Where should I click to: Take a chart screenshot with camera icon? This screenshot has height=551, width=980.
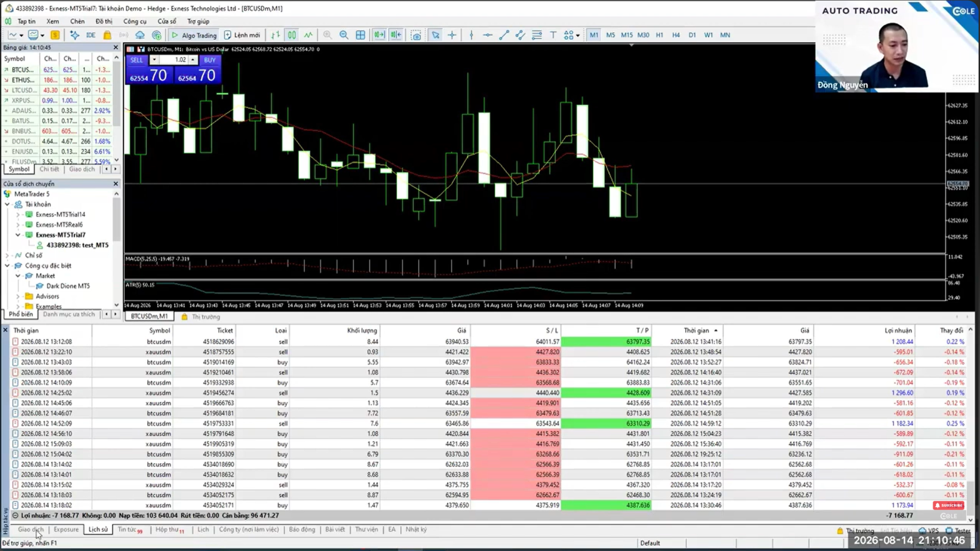[x=416, y=35]
